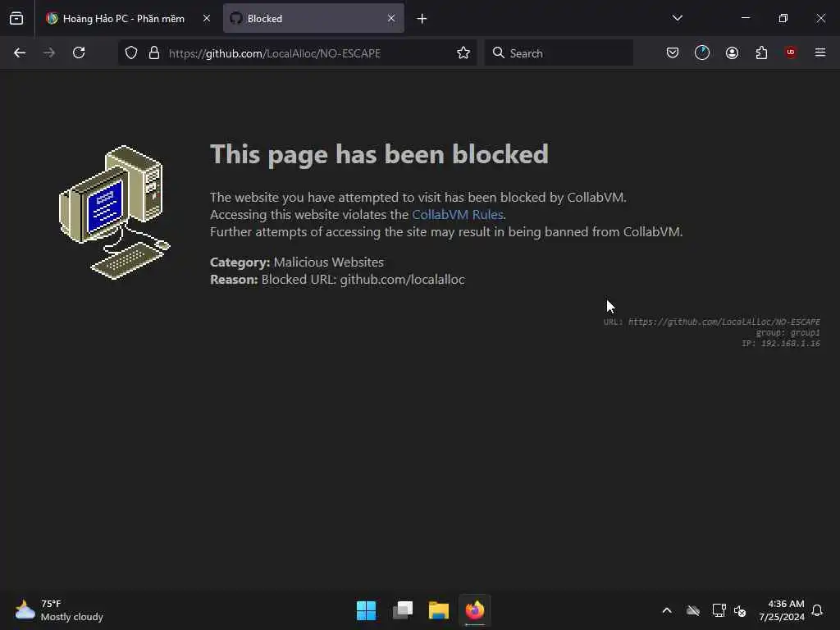The width and height of the screenshot is (840, 630).
Task: Click the 'group: group1' debug text
Action: point(788,333)
